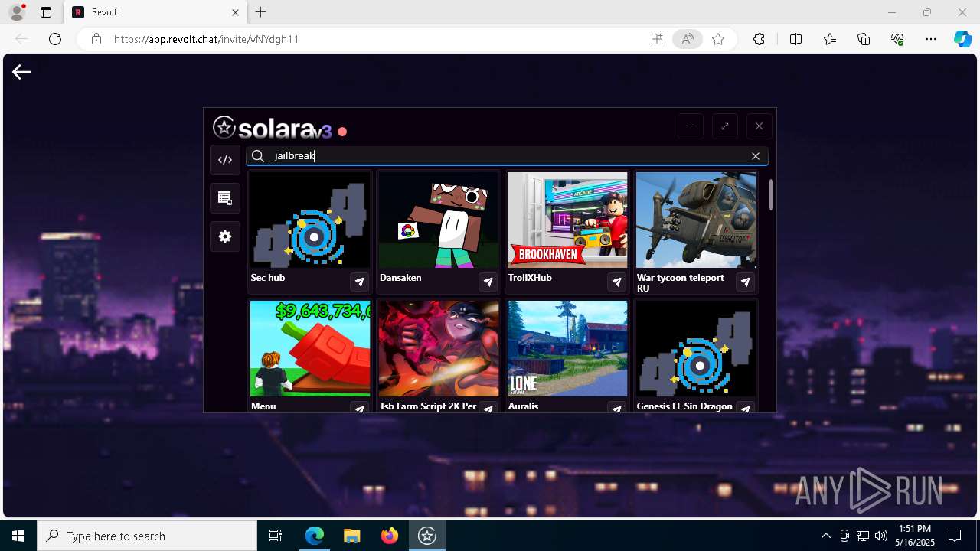Open the Tsb Farm Script thumbnail
This screenshot has height=551, width=980.
[x=439, y=348]
